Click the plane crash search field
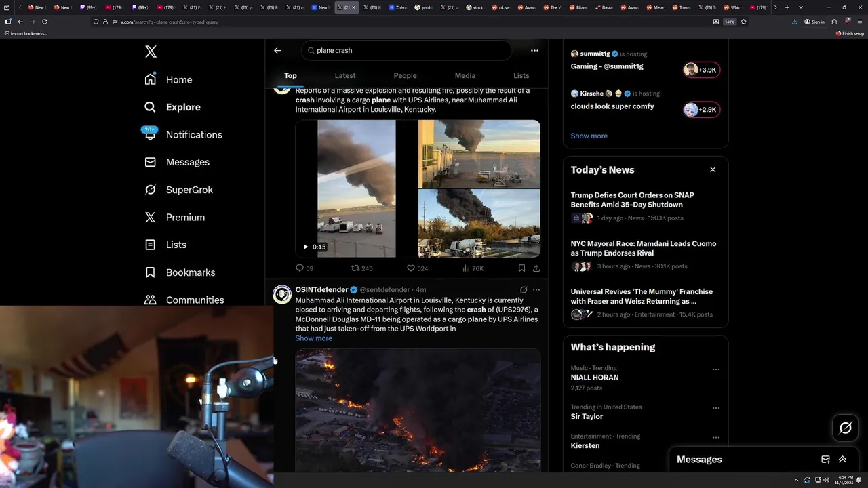The height and width of the screenshot is (488, 868). [x=406, y=50]
